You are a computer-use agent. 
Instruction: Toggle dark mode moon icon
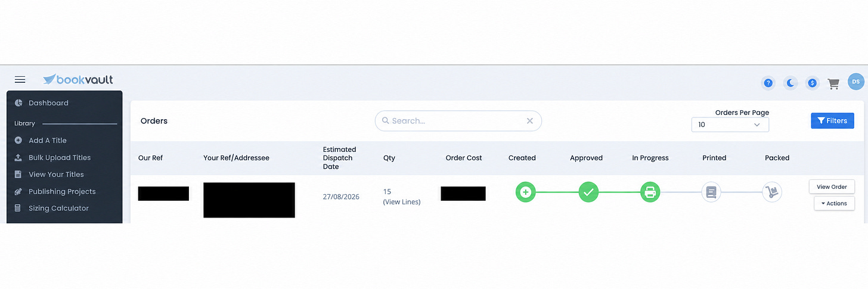(x=790, y=83)
